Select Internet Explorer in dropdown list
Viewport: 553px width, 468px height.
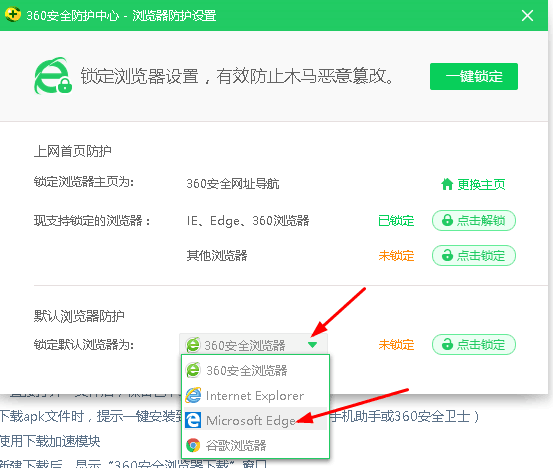click(x=255, y=395)
